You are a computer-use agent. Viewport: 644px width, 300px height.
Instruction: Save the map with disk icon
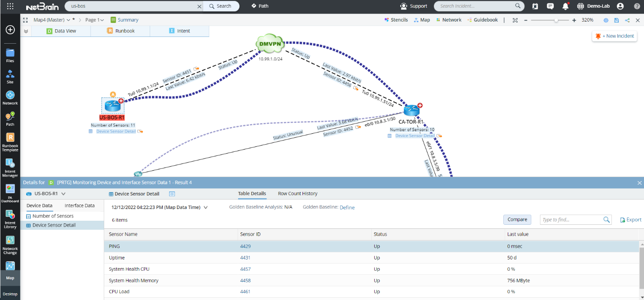pos(616,20)
